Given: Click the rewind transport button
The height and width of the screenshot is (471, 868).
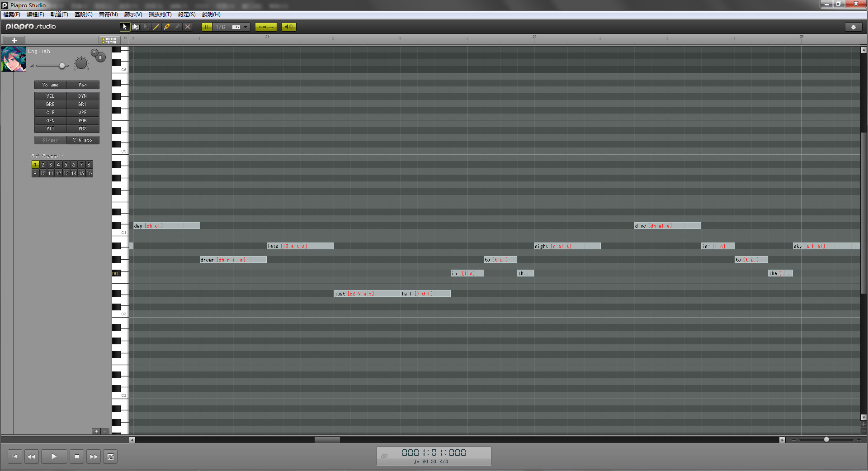Looking at the screenshot, I should pyautogui.click(x=31, y=457).
